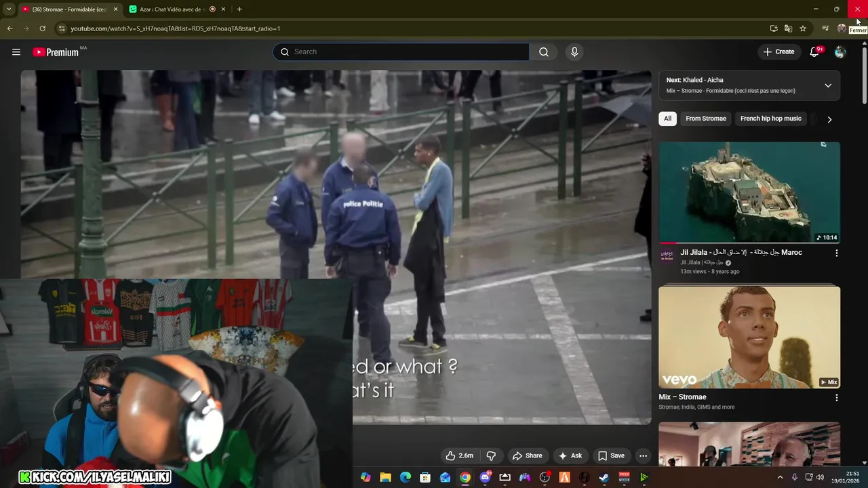868x488 pixels.
Task: Close the Stromae Formidable tab
Action: (115, 9)
